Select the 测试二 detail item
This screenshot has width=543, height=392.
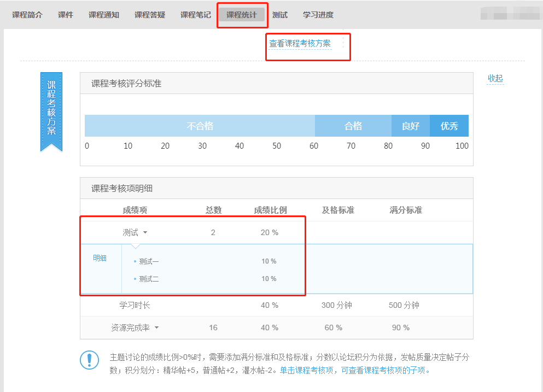(149, 279)
